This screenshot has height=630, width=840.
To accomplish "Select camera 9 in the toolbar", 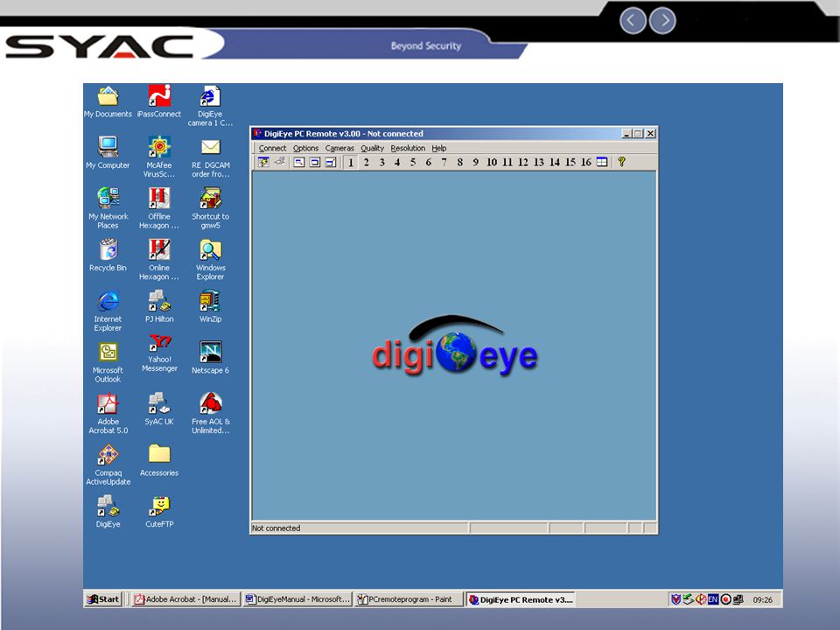I will click(x=475, y=162).
